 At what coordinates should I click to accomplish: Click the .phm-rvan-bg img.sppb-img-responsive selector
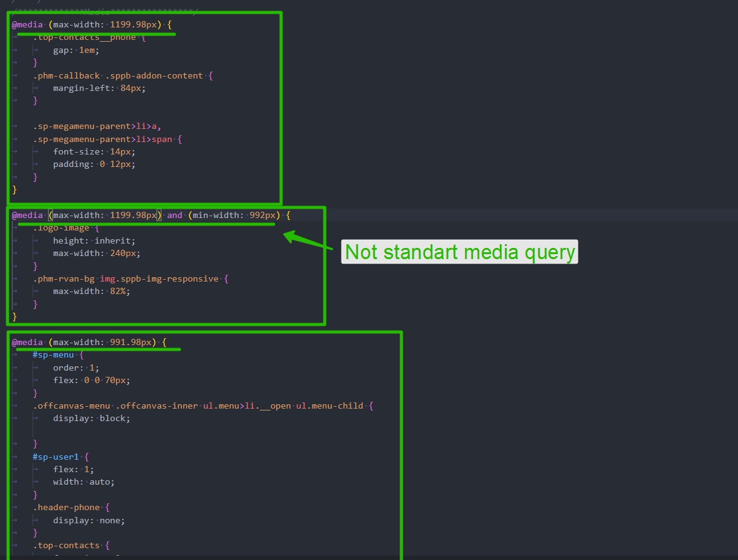(126, 278)
